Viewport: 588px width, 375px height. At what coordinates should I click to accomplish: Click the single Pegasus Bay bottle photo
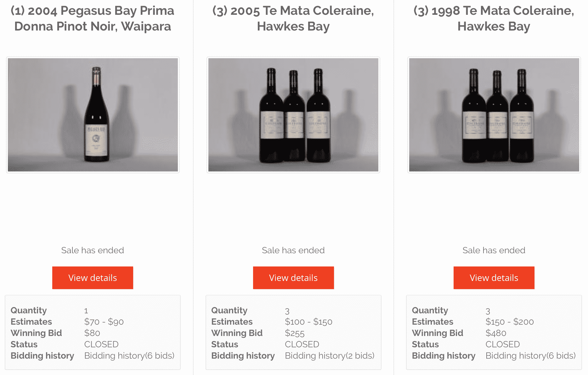pyautogui.click(x=93, y=115)
